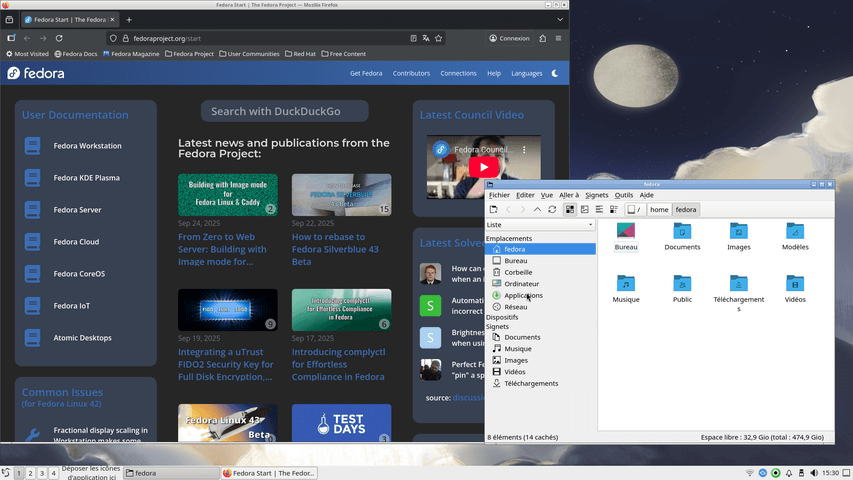Reload the folder in the file manager
Viewport: 853px width, 480px height.
coord(552,210)
